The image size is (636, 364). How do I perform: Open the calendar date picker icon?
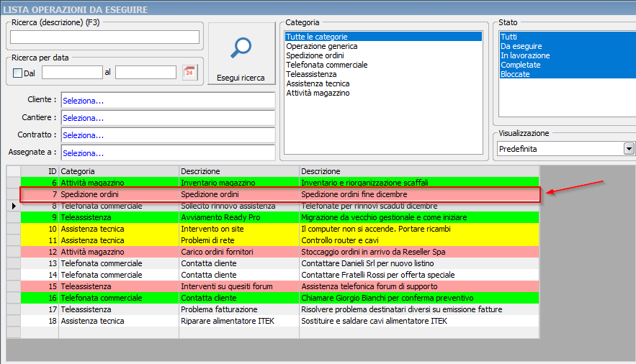pyautogui.click(x=189, y=72)
